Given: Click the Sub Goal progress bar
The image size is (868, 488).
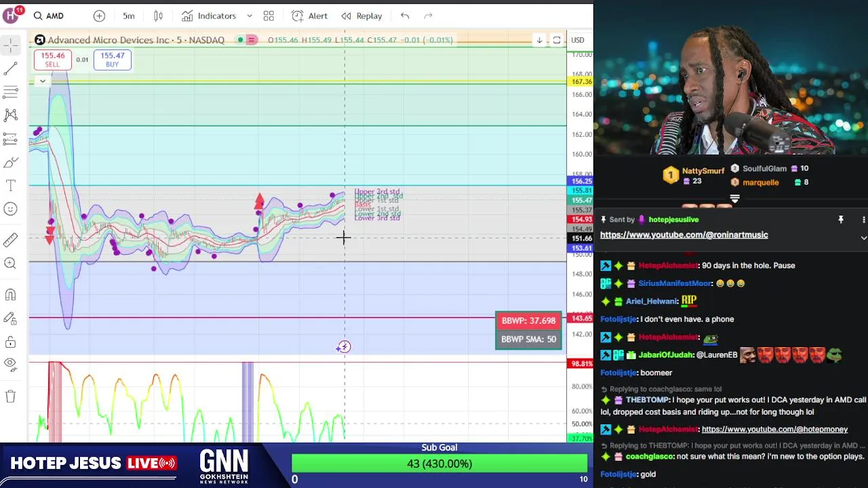Looking at the screenshot, I should tap(439, 464).
